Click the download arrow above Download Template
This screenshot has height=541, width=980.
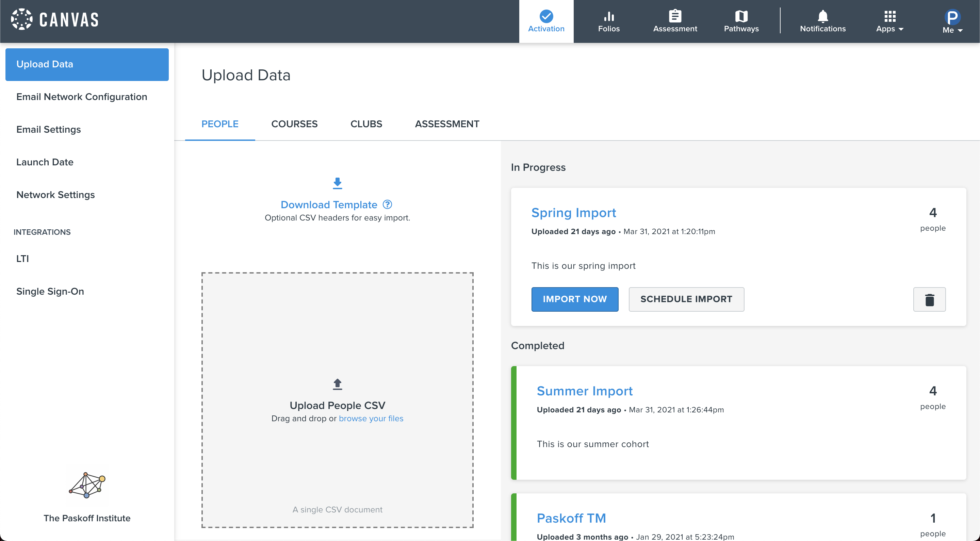[337, 183]
